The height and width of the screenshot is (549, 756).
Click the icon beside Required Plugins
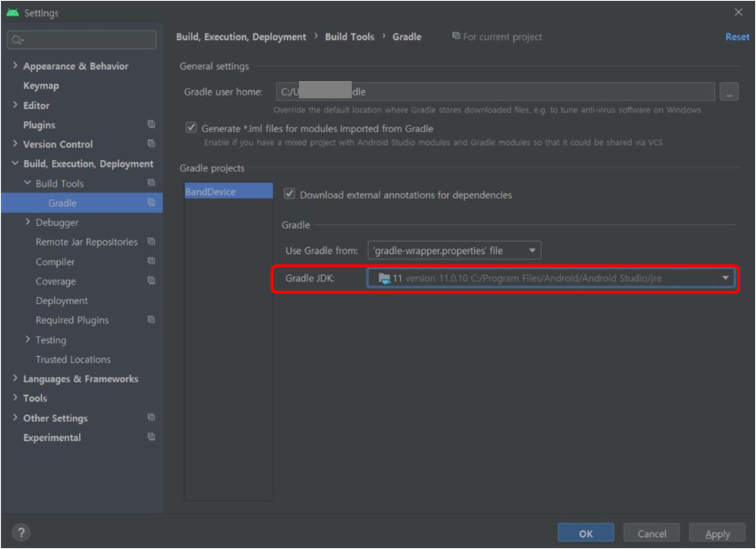coord(151,320)
